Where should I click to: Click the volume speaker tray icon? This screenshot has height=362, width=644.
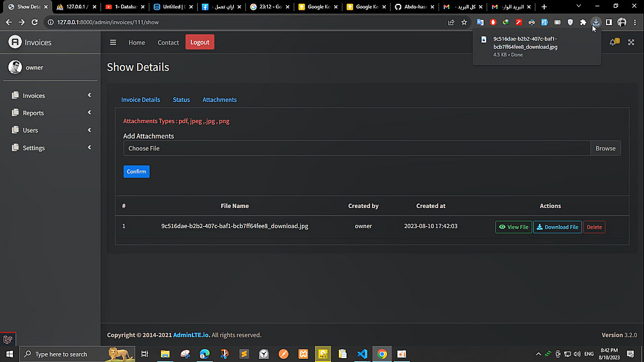[577, 354]
